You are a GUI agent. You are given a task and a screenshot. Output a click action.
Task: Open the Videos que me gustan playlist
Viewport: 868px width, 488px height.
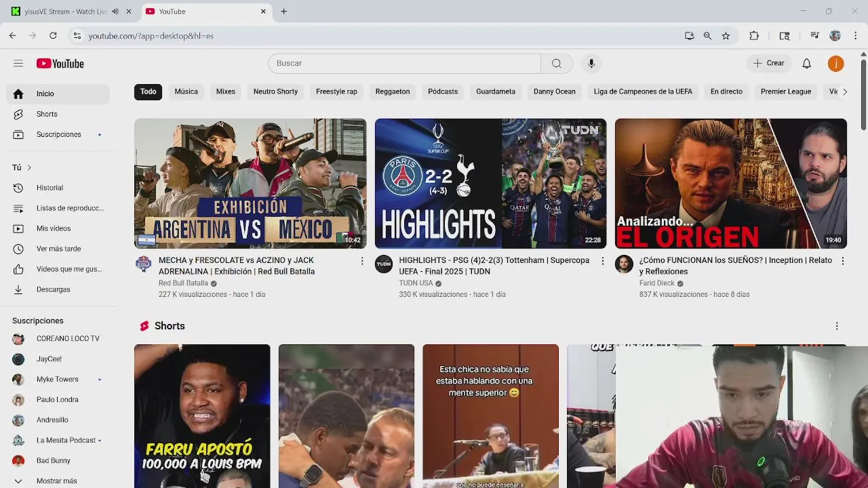click(x=58, y=269)
